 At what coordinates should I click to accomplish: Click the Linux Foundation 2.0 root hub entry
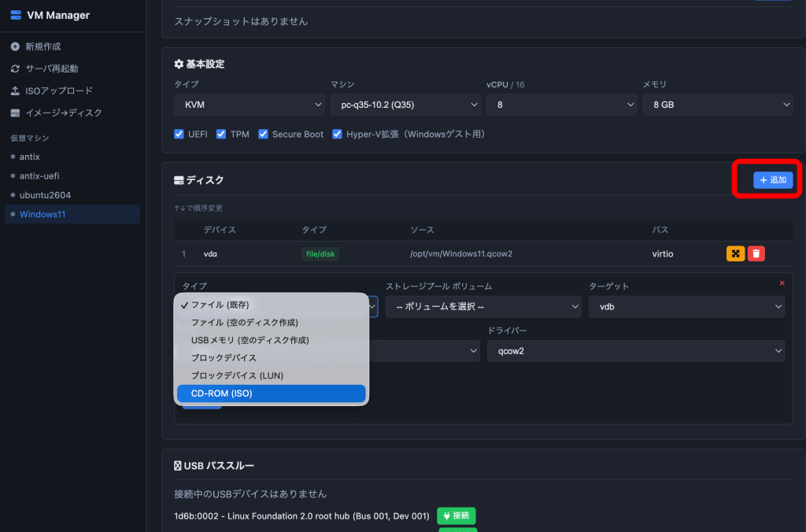[301, 516]
